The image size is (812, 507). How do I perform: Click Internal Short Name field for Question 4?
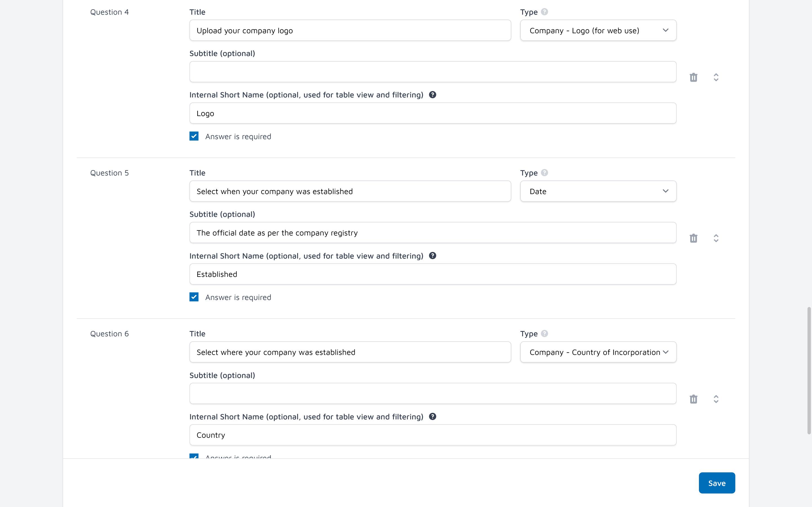point(433,113)
